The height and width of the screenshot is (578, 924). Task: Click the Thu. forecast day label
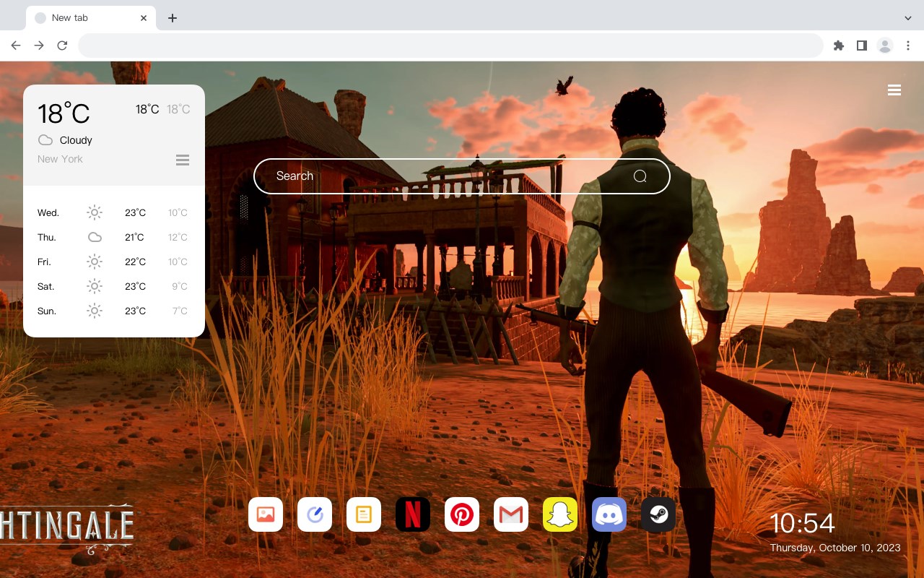(x=47, y=237)
